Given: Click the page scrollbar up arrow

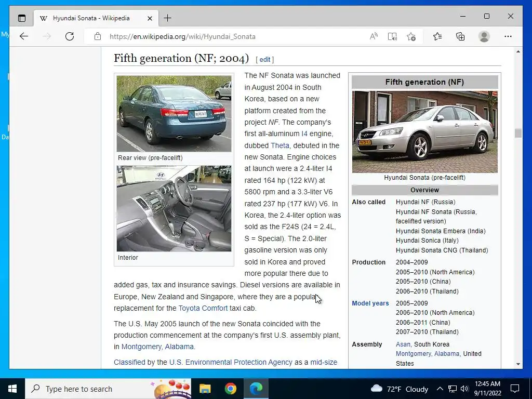Looking at the screenshot, I should [x=518, y=51].
